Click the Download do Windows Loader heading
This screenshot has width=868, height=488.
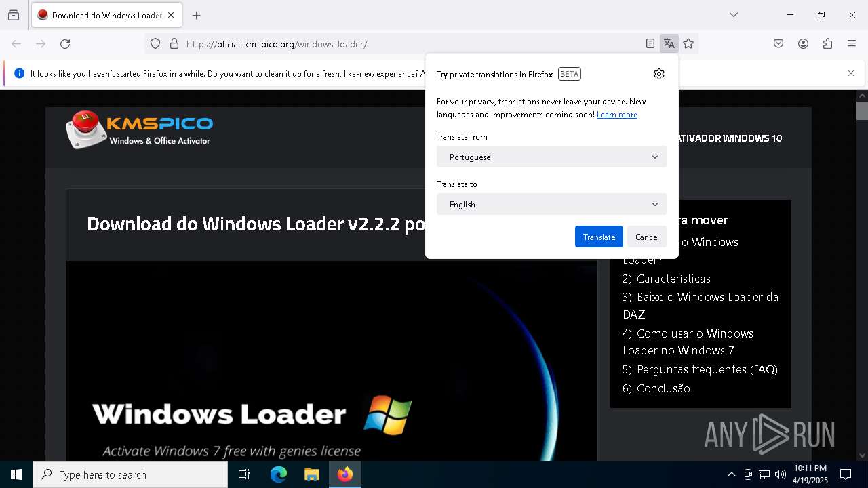(256, 224)
